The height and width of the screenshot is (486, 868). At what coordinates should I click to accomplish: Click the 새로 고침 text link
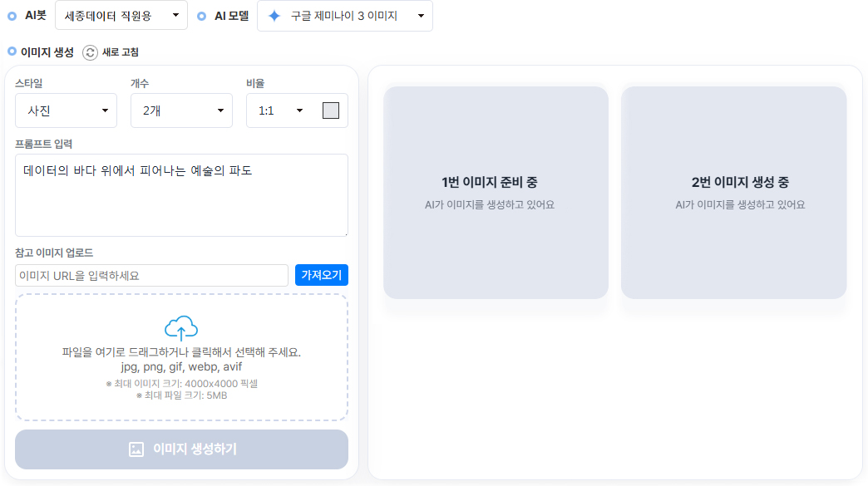(x=120, y=52)
